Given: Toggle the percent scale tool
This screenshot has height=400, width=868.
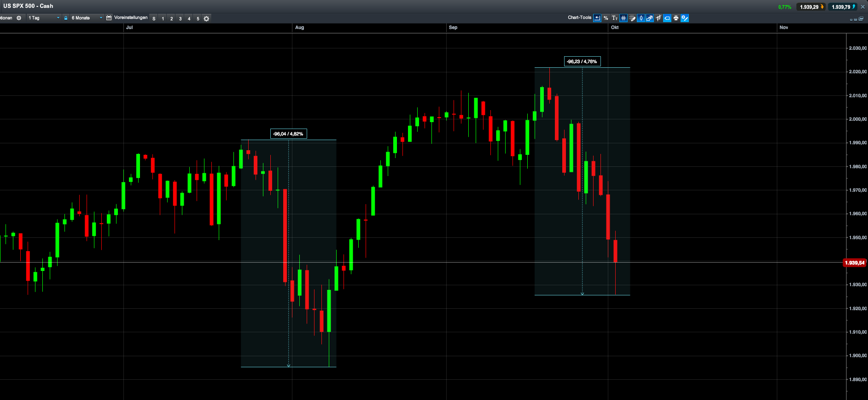Looking at the screenshot, I should 606,18.
